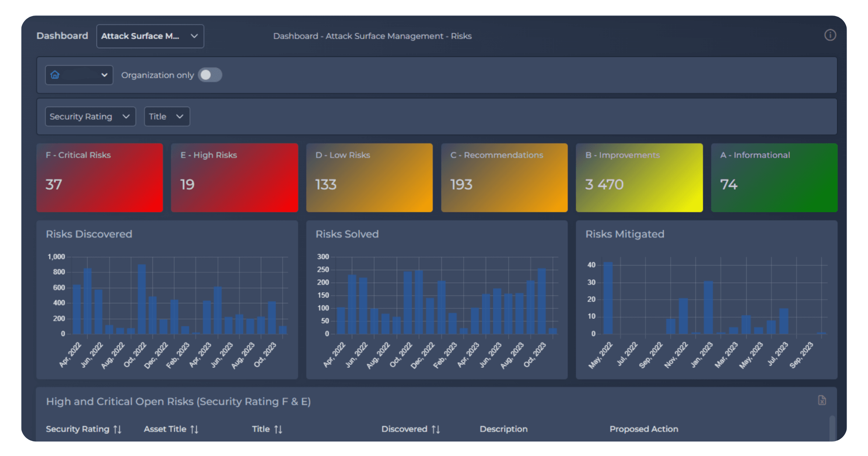Click the B - Improvements tile
The height and width of the screenshot is (456, 868).
tap(639, 177)
